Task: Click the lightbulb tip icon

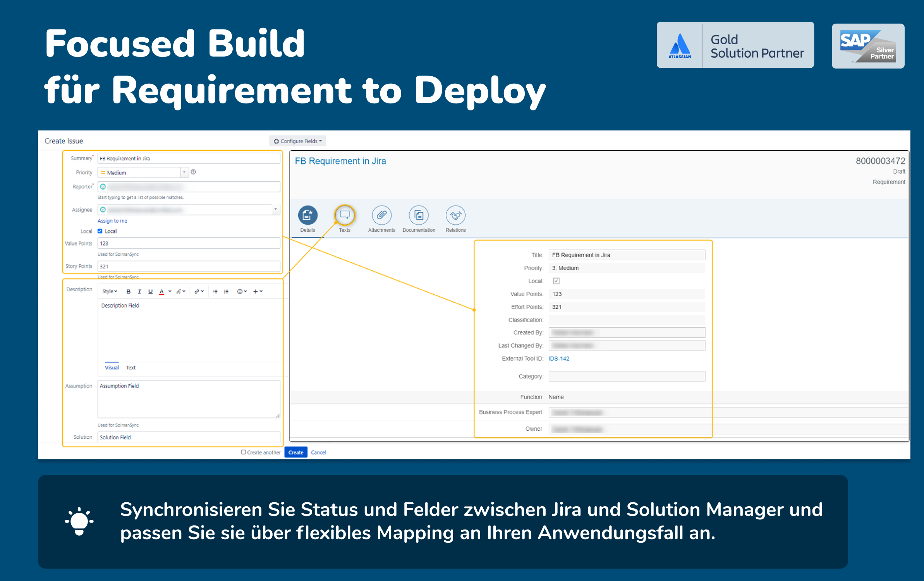Action: (79, 521)
